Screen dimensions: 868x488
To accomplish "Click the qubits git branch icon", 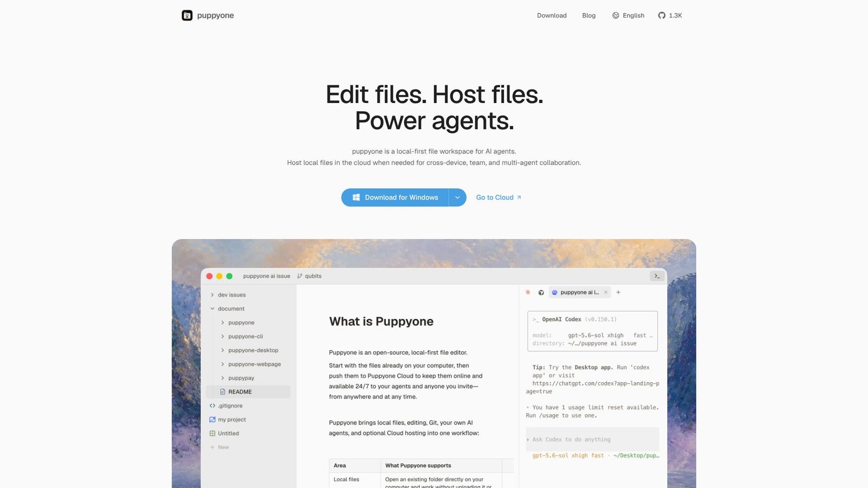I will click(x=299, y=276).
